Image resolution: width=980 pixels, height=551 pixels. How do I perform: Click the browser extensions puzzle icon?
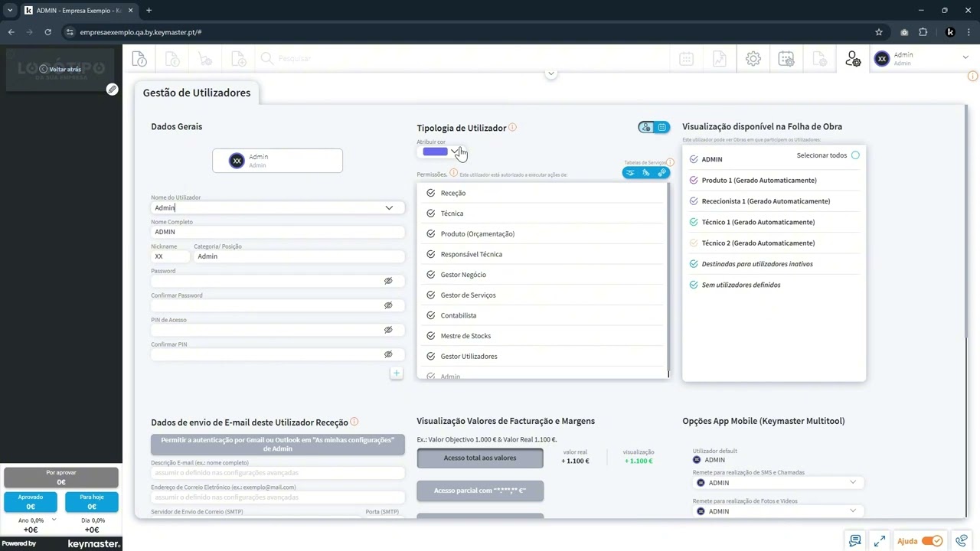coord(923,32)
